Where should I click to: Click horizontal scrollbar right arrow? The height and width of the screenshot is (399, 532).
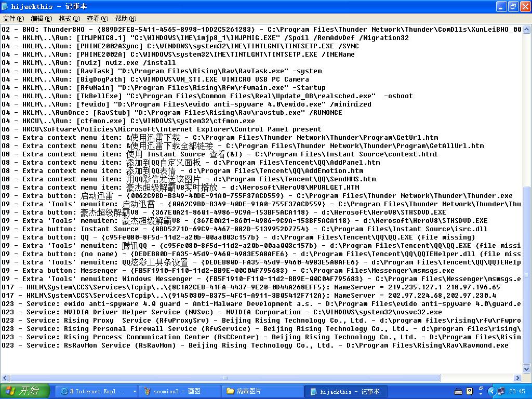(x=518, y=378)
